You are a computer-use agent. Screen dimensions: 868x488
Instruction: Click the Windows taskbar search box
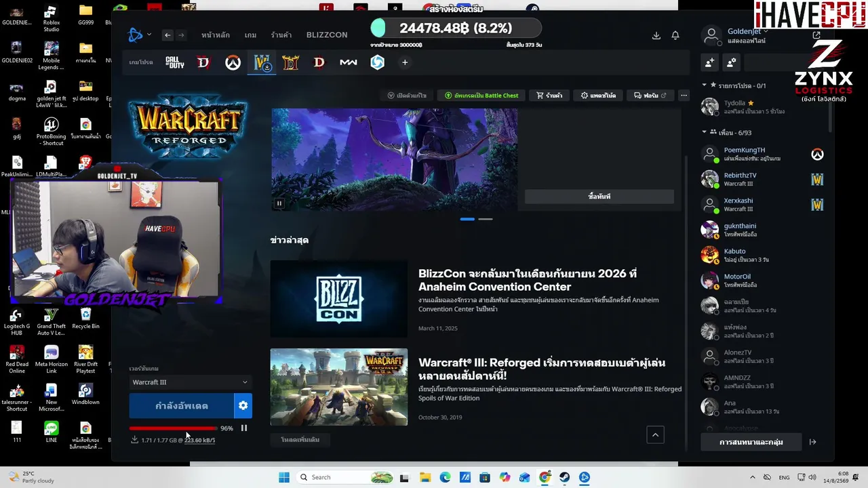click(346, 477)
